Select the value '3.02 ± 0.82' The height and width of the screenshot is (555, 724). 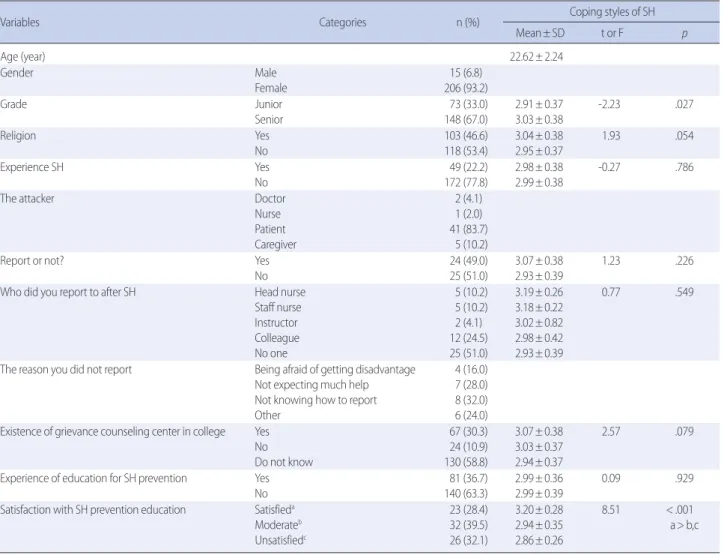[539, 323]
